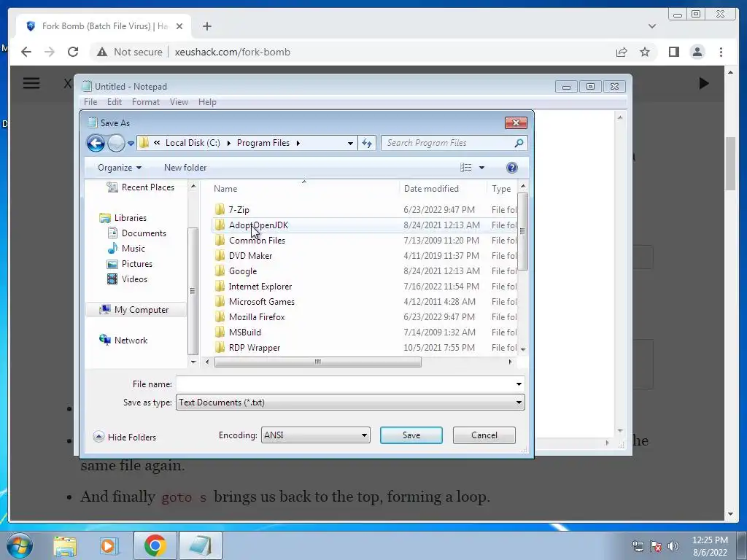This screenshot has height=560, width=747.
Task: Open the website hamburger menu
Action: click(31, 83)
